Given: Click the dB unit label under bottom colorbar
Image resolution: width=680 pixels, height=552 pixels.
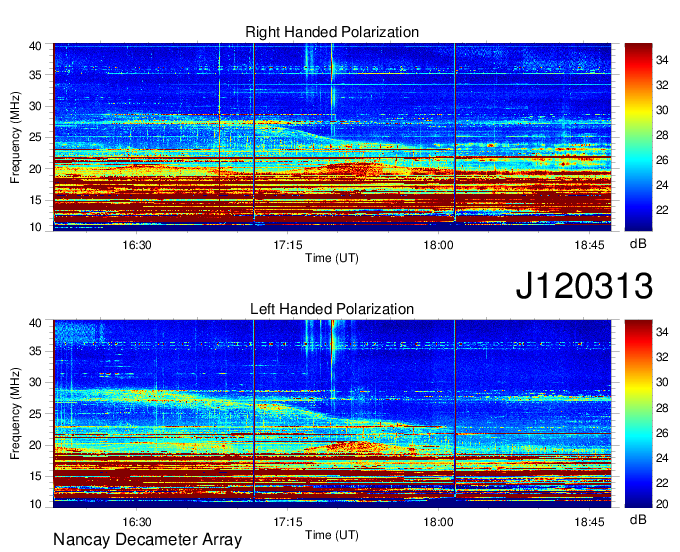Looking at the screenshot, I should tap(638, 520).
